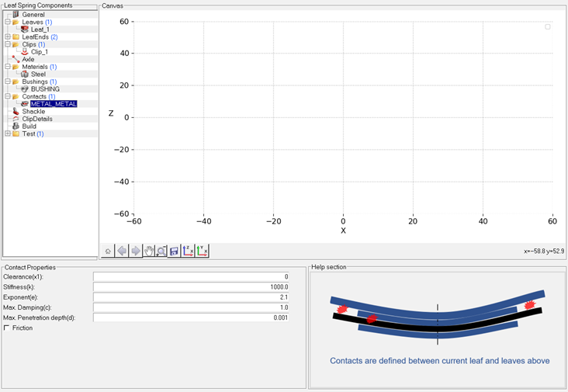Click the Home reset view icon
Image resolution: width=568 pixels, height=392 pixels.
tap(109, 251)
